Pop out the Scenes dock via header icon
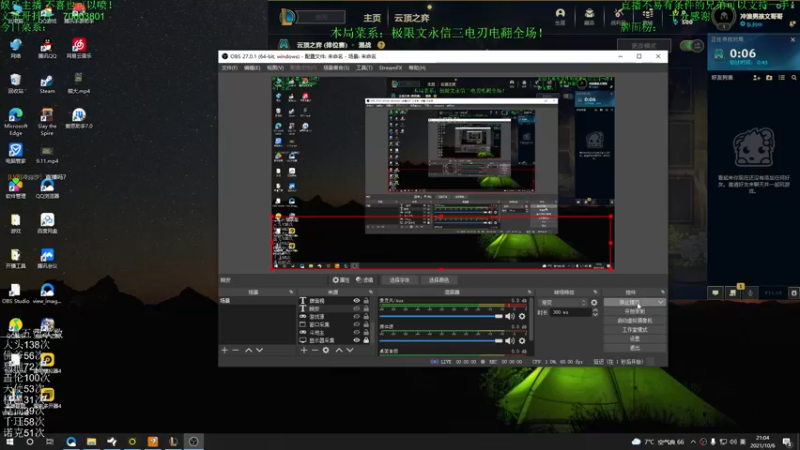The width and height of the screenshot is (800, 450). coord(291,292)
